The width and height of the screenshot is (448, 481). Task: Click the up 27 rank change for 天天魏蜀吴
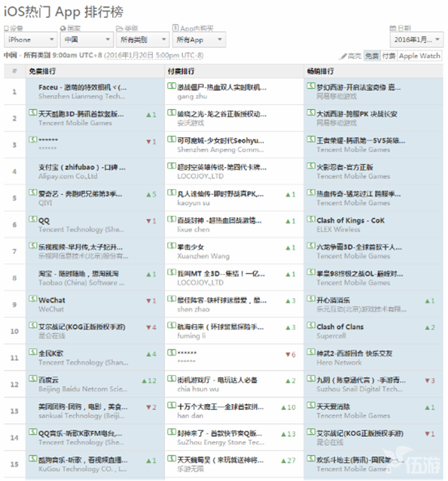pyautogui.click(x=288, y=460)
